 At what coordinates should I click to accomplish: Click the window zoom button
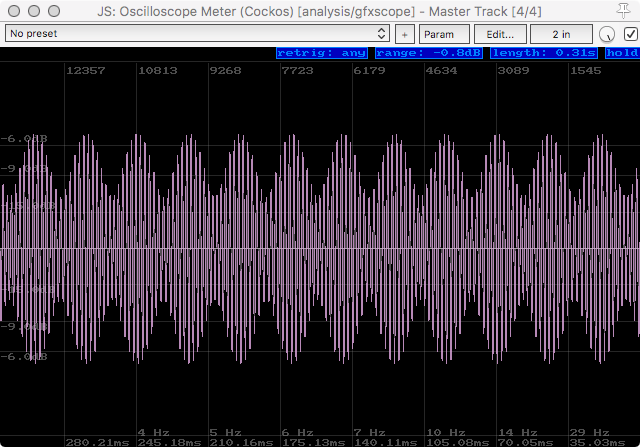tap(53, 10)
